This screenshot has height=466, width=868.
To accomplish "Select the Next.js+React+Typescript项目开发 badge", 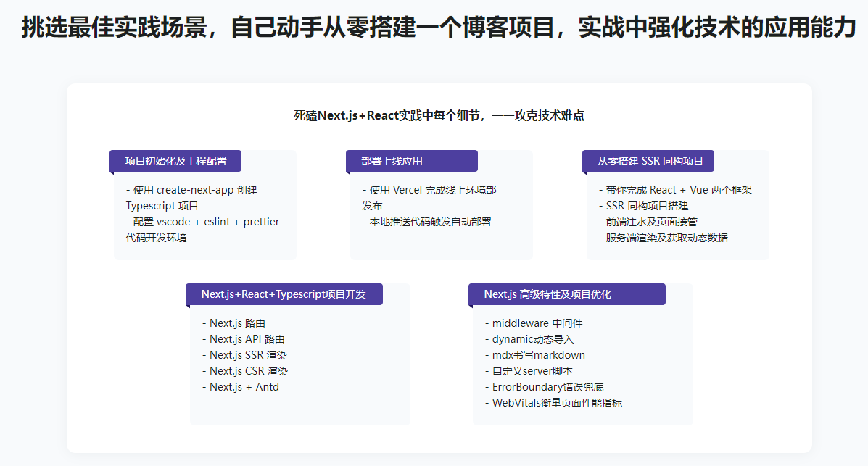I will coord(284,294).
